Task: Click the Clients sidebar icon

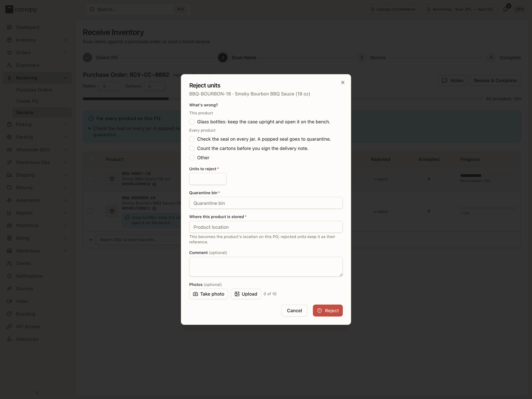Action: coord(9,263)
